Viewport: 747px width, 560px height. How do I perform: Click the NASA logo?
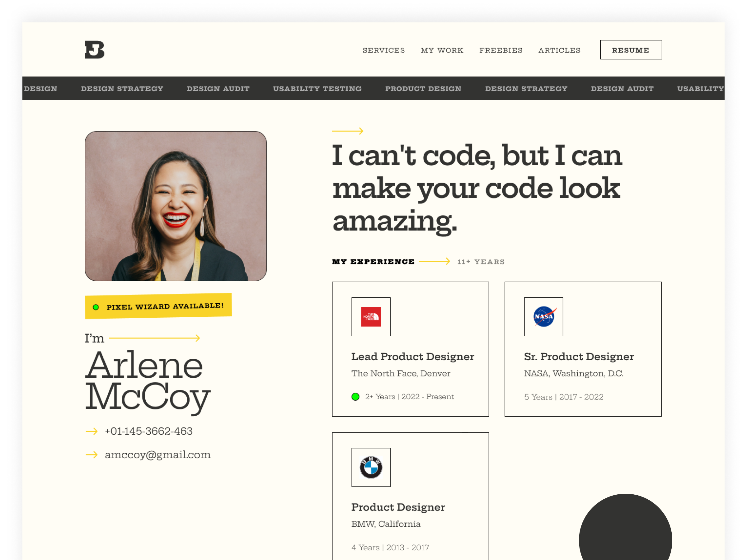click(x=543, y=317)
